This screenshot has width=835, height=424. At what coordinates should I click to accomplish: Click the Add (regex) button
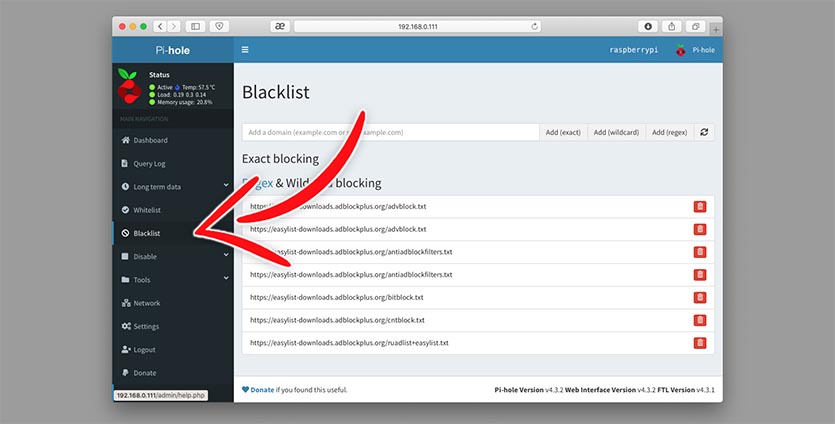point(669,132)
